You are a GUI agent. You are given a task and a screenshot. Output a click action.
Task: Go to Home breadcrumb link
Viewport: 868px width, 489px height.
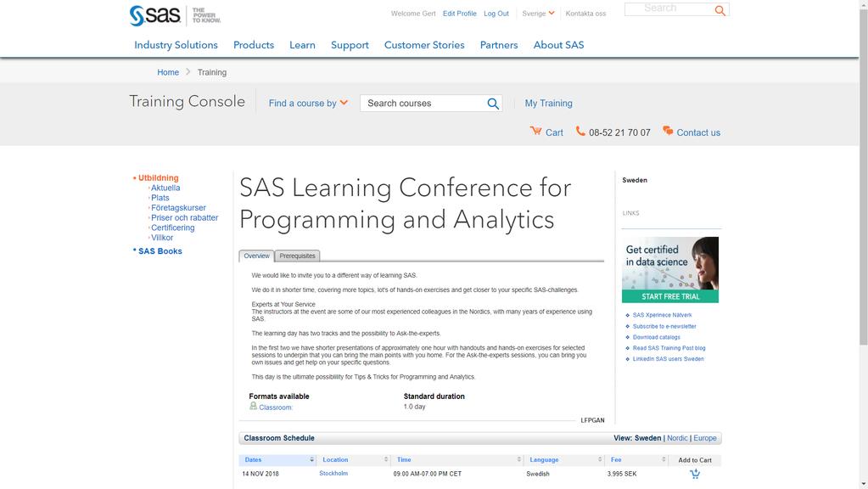(168, 72)
